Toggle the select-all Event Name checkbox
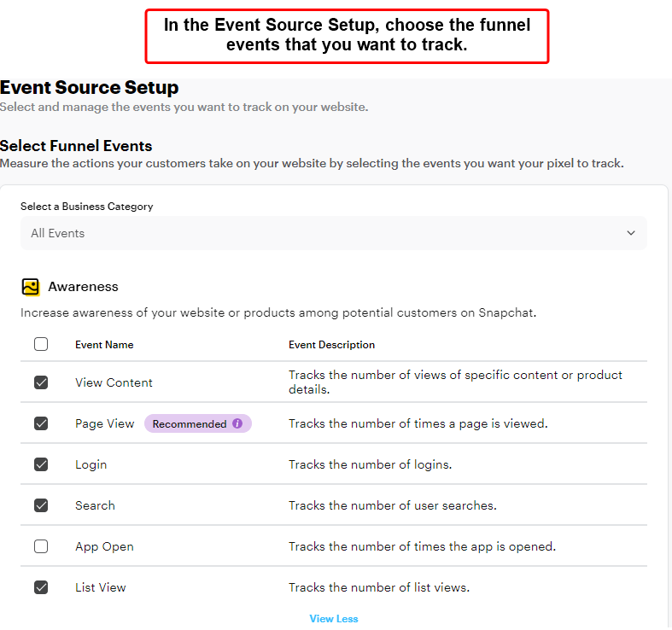The image size is (672, 630). click(41, 344)
